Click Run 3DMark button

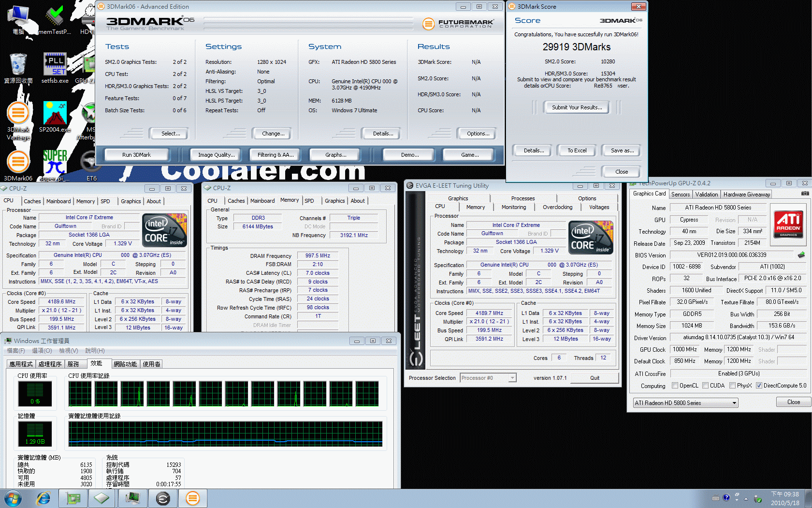(136, 155)
